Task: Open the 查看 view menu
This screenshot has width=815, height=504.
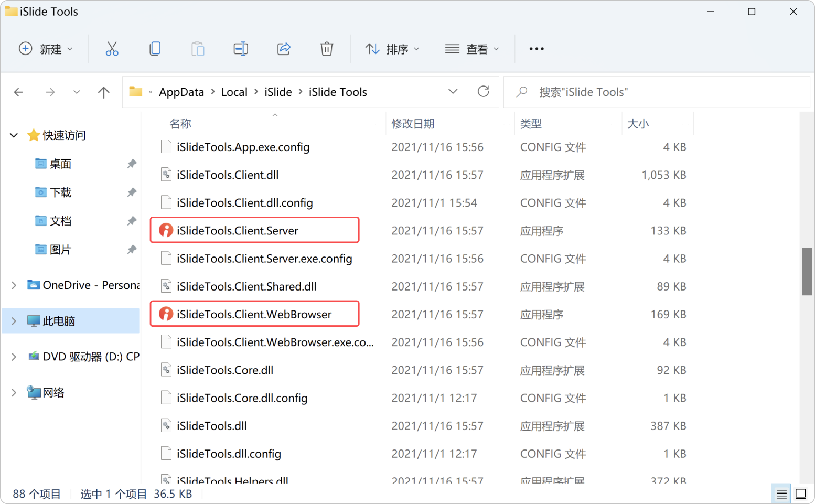Action: tap(471, 49)
